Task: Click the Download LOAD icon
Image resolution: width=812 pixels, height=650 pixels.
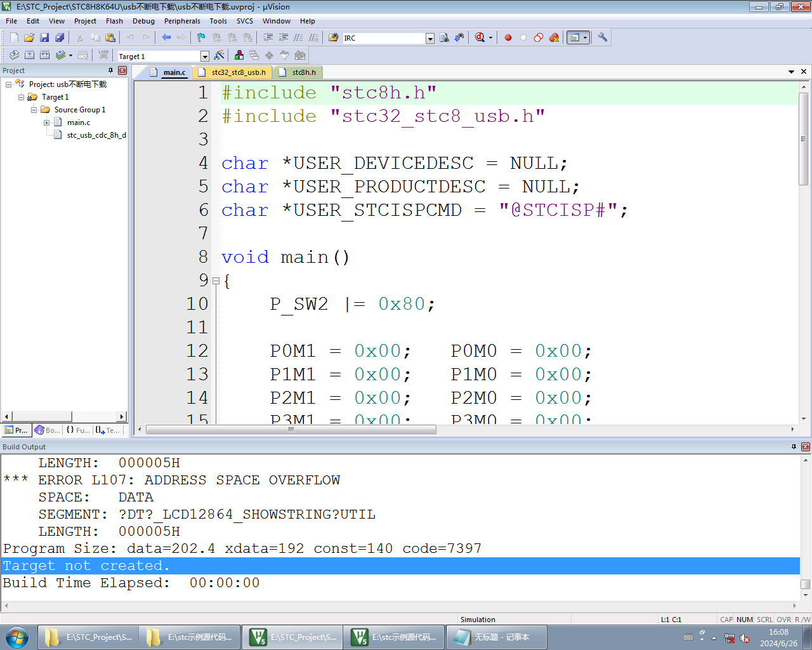Action: point(103,56)
